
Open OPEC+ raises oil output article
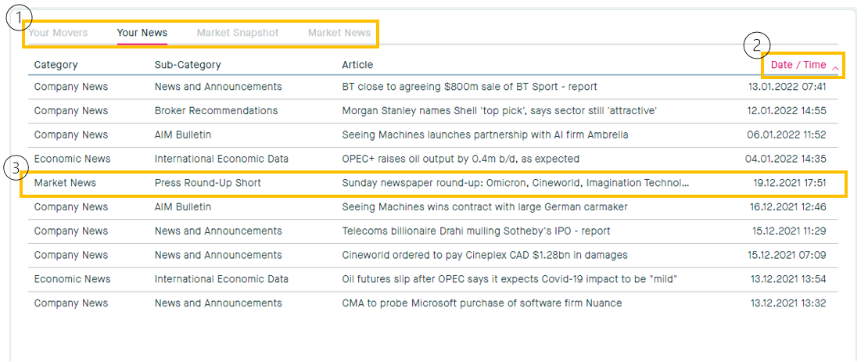tap(461, 159)
